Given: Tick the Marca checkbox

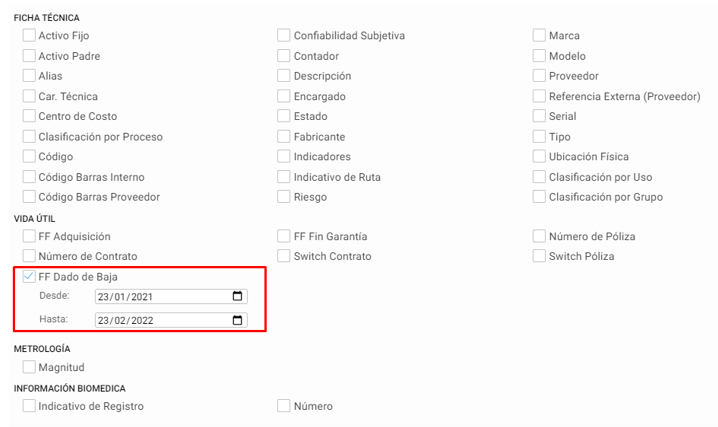Looking at the screenshot, I should click(539, 35).
